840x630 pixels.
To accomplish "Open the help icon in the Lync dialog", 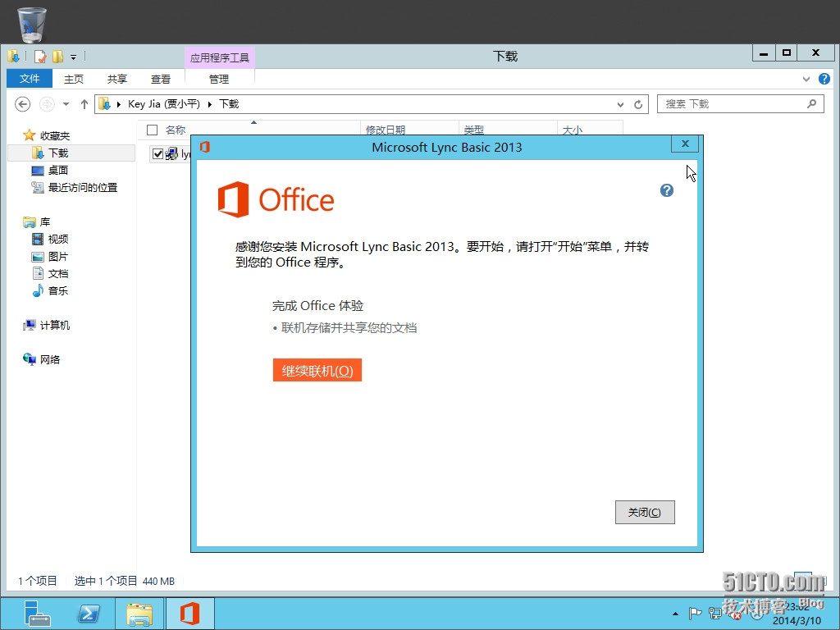I will 666,190.
